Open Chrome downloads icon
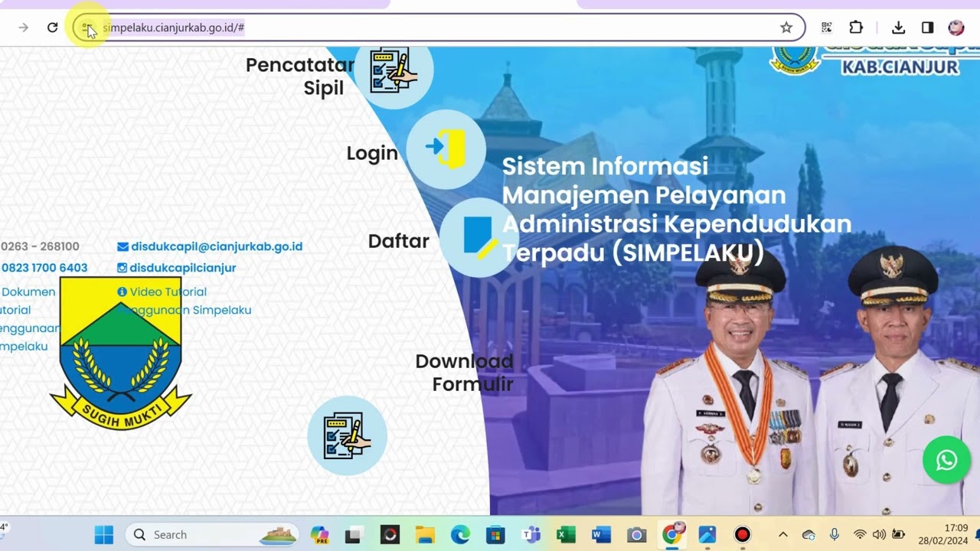 click(x=899, y=28)
